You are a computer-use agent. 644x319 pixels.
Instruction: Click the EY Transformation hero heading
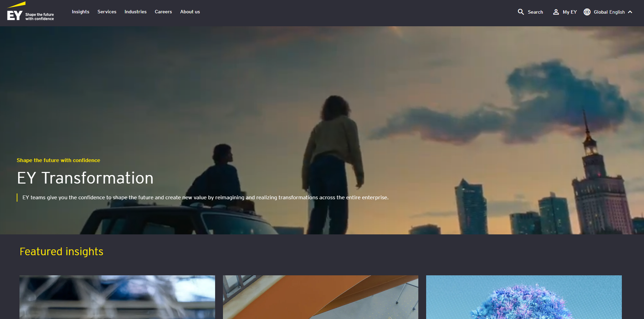(x=85, y=178)
